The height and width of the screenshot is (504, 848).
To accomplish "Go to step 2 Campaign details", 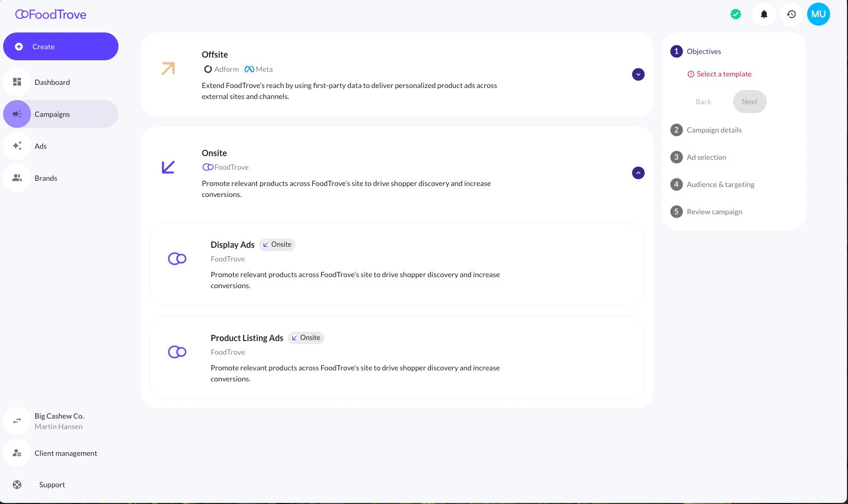I will (x=706, y=130).
